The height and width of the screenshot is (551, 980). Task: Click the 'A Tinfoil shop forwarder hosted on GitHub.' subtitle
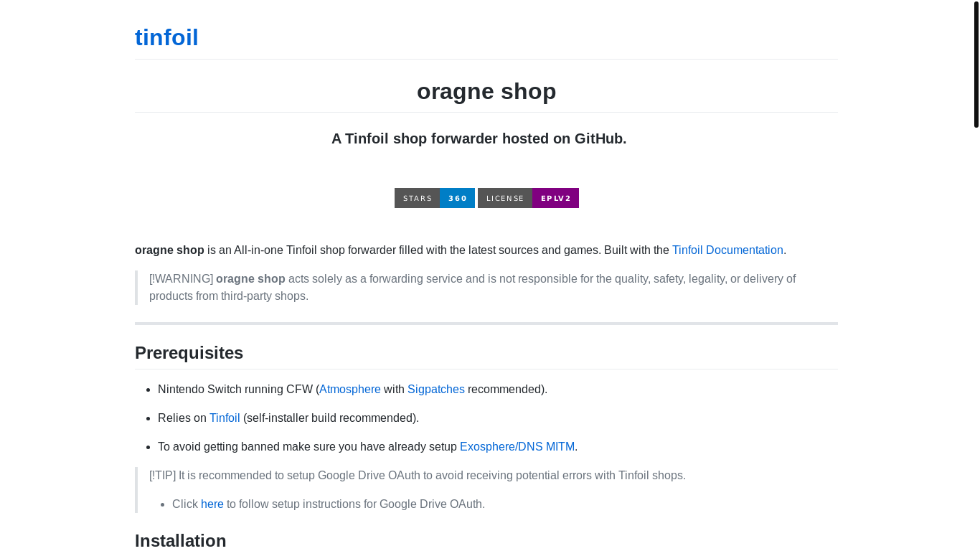point(479,138)
